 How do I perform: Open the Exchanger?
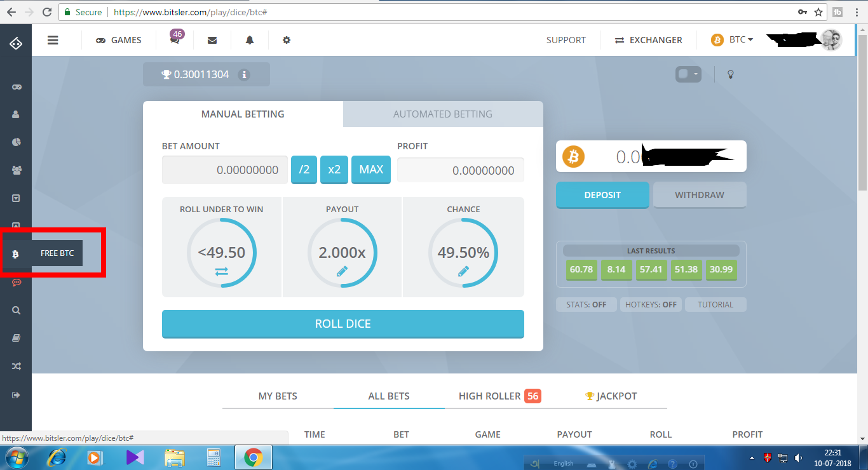649,40
